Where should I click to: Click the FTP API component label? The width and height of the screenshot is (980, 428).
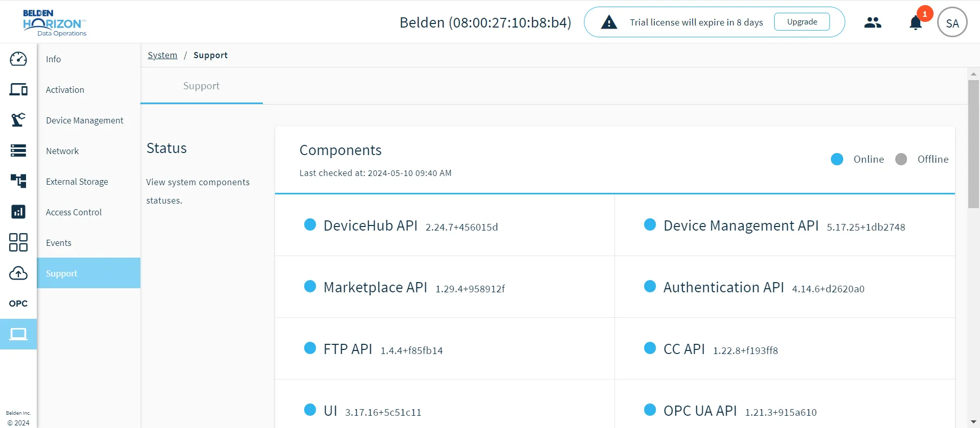(348, 349)
